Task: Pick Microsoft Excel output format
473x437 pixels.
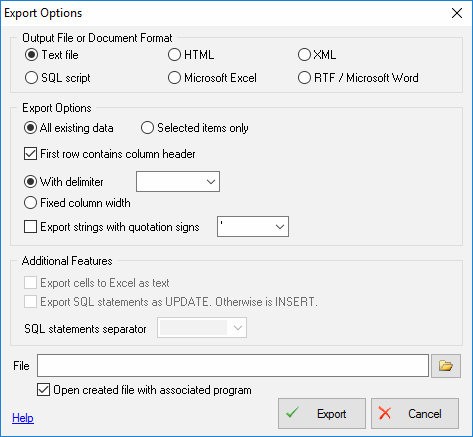Action: tap(212, 78)
